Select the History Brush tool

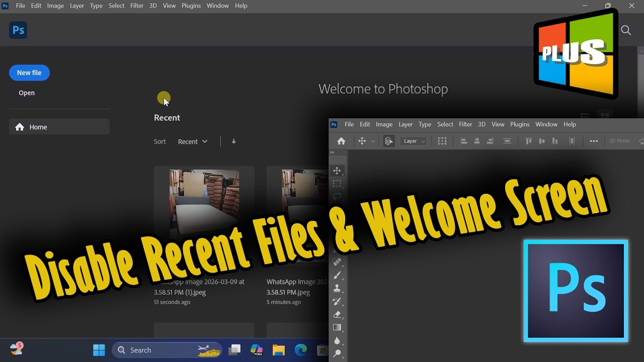pyautogui.click(x=337, y=301)
